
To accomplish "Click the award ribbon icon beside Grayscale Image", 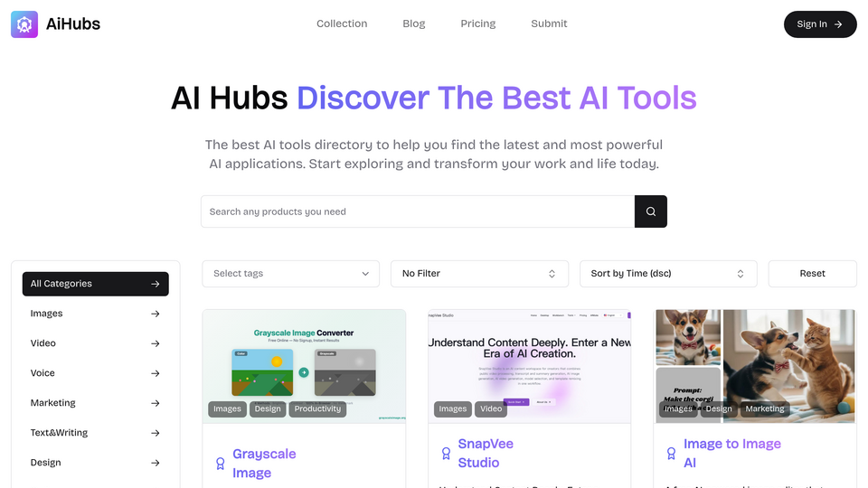I will coord(221,464).
